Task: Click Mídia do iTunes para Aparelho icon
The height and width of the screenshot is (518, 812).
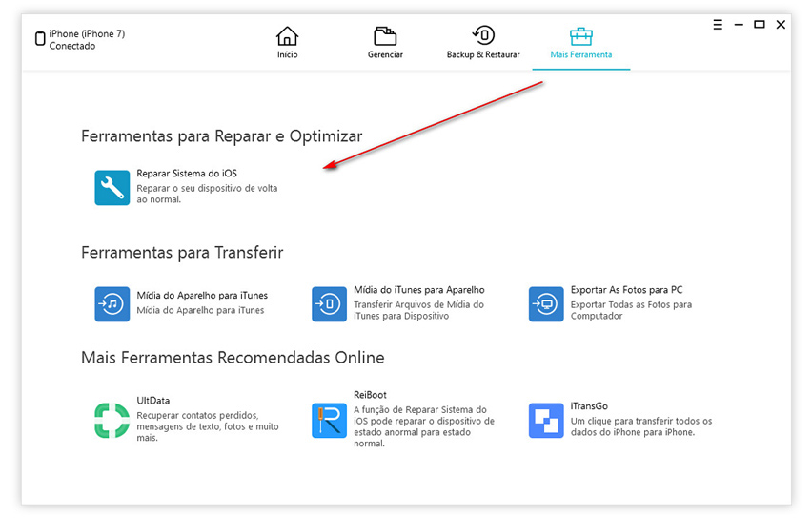Action: 329,304
